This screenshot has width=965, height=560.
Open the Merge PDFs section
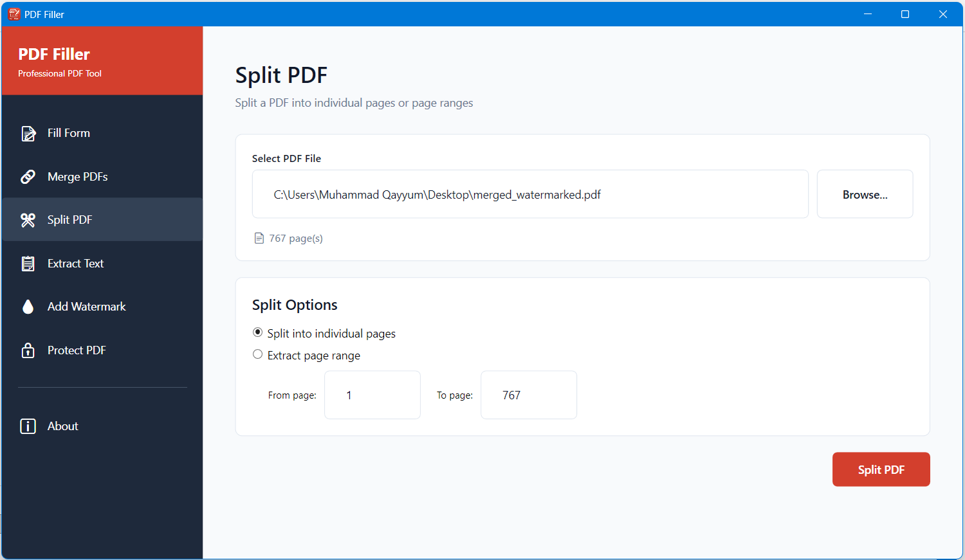tap(79, 176)
